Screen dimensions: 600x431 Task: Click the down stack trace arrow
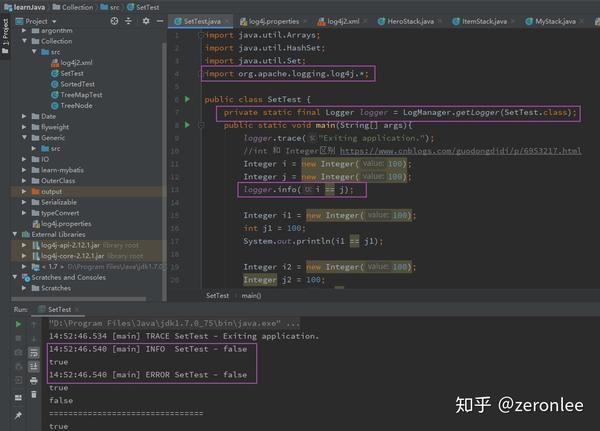(34, 339)
